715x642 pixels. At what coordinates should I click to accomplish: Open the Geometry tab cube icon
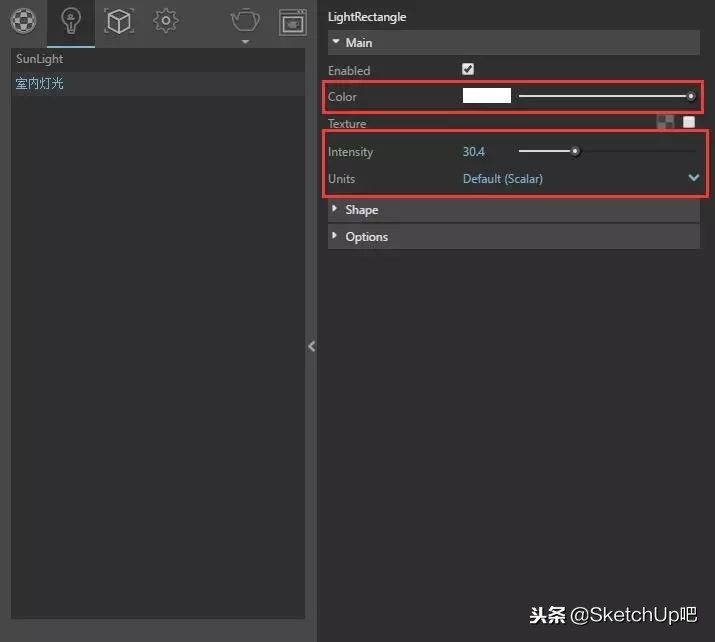[x=119, y=21]
